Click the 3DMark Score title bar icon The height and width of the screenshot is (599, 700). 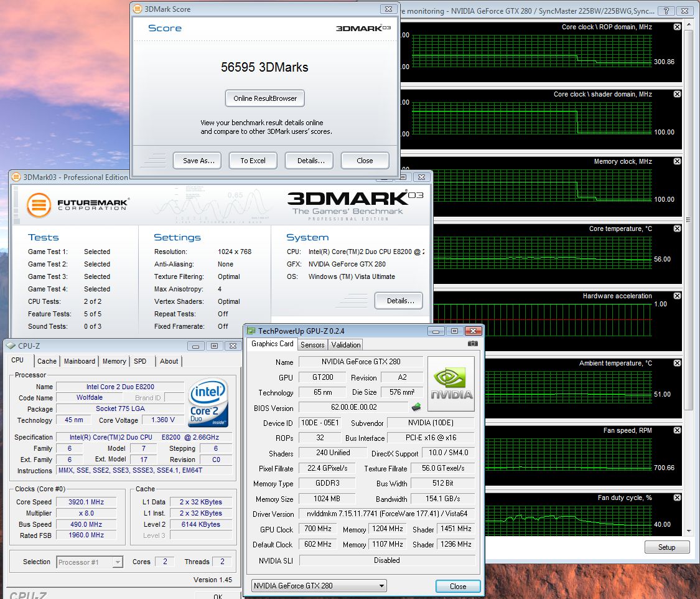(138, 9)
